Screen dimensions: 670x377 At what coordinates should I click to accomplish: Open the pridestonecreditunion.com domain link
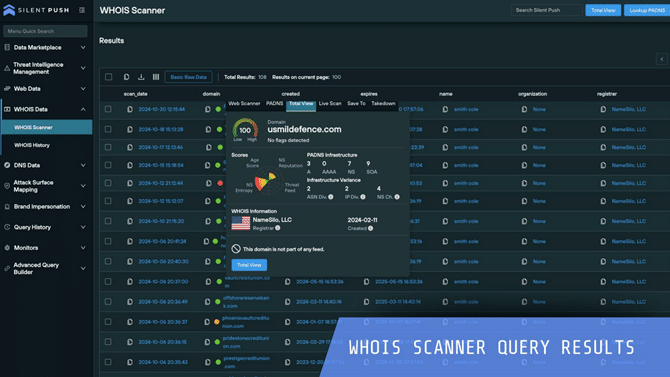coord(246,342)
